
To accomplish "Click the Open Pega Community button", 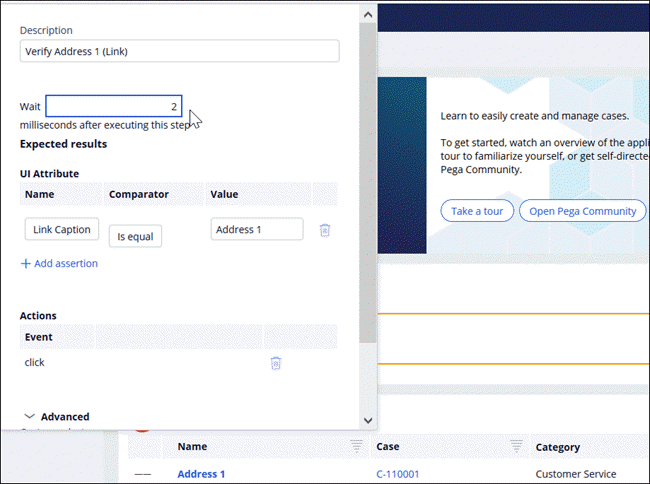I will [583, 211].
